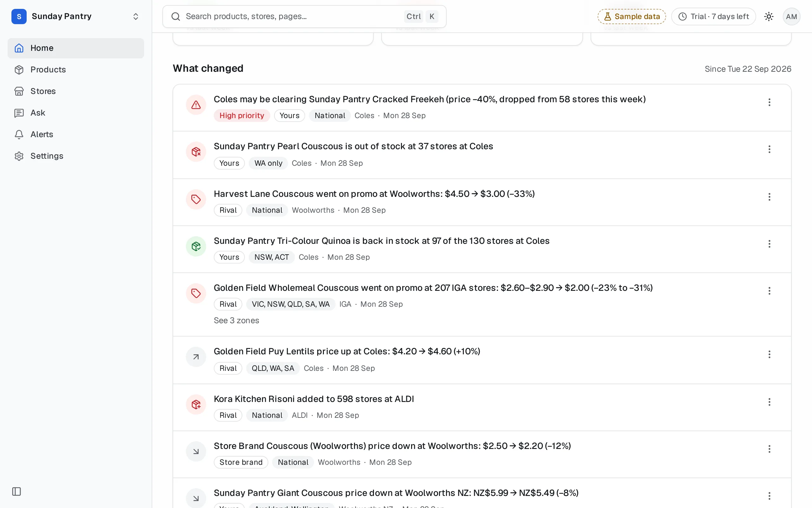Open the more options menu for the Puy Lentils row

769,354
